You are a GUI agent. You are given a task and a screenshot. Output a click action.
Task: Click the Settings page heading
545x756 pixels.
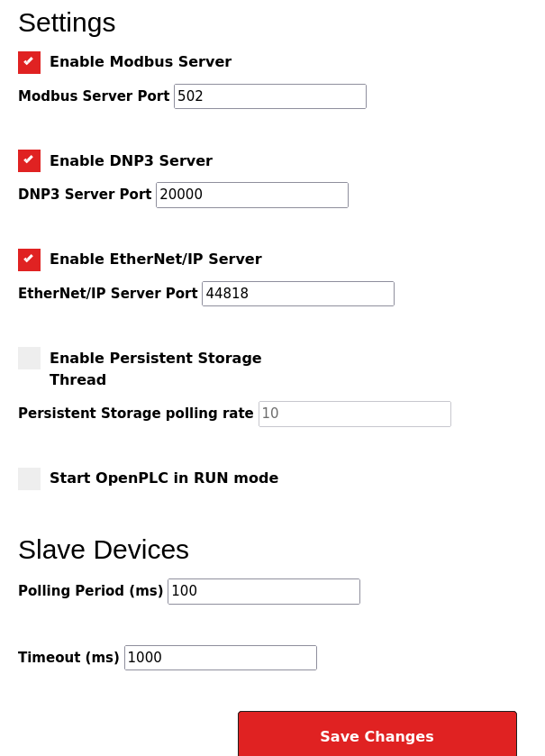coord(67,23)
